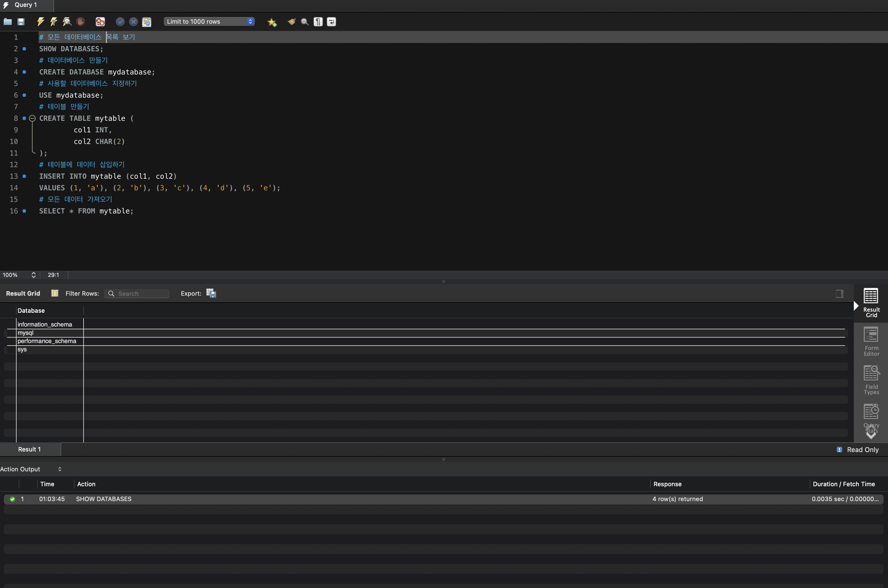Switch to Form Editor view
888x588 pixels.
(x=871, y=341)
